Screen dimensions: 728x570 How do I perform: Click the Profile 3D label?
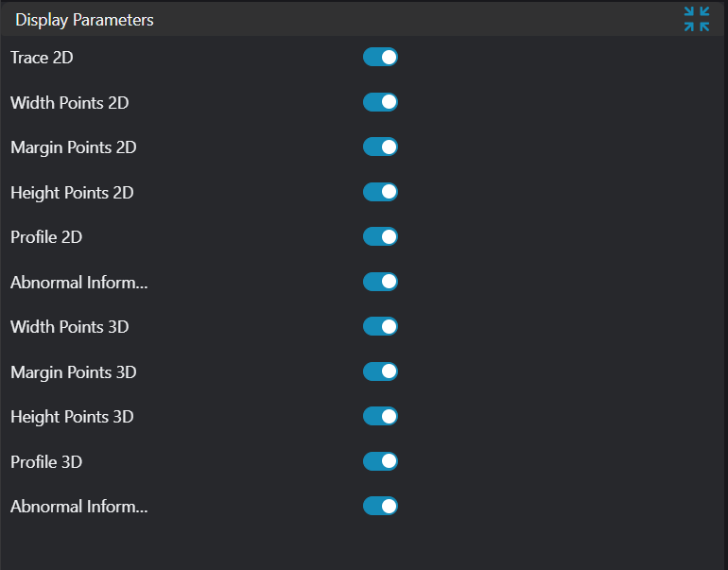click(x=46, y=461)
